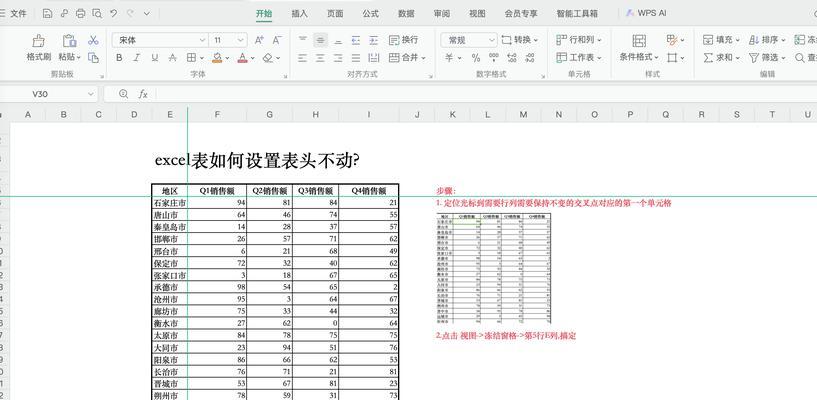
Task: Increase font size with A+ icon
Action: (259, 40)
